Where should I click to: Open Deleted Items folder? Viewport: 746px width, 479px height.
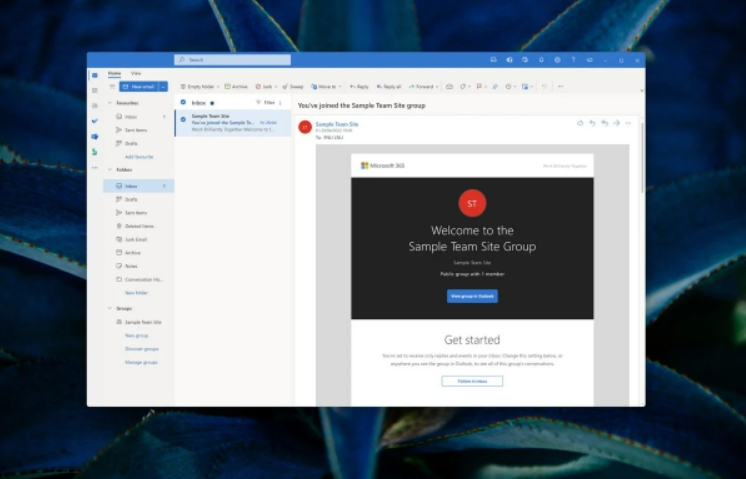[x=139, y=226]
